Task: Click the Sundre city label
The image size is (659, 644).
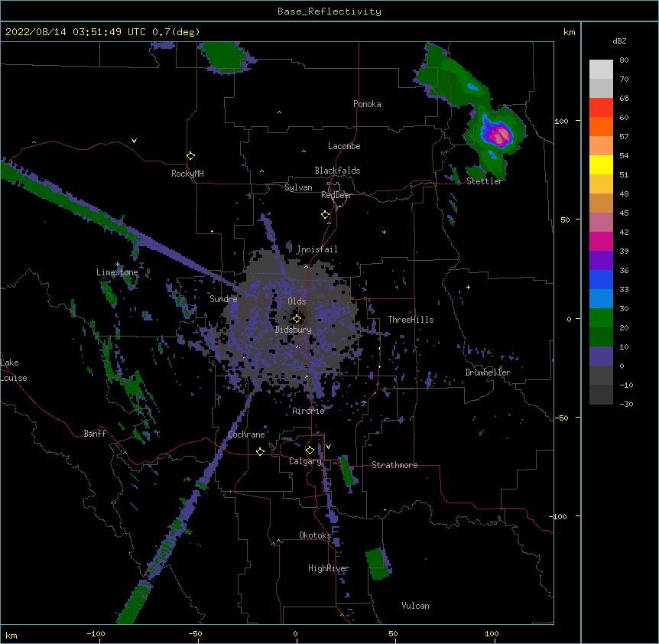Action: [x=223, y=299]
